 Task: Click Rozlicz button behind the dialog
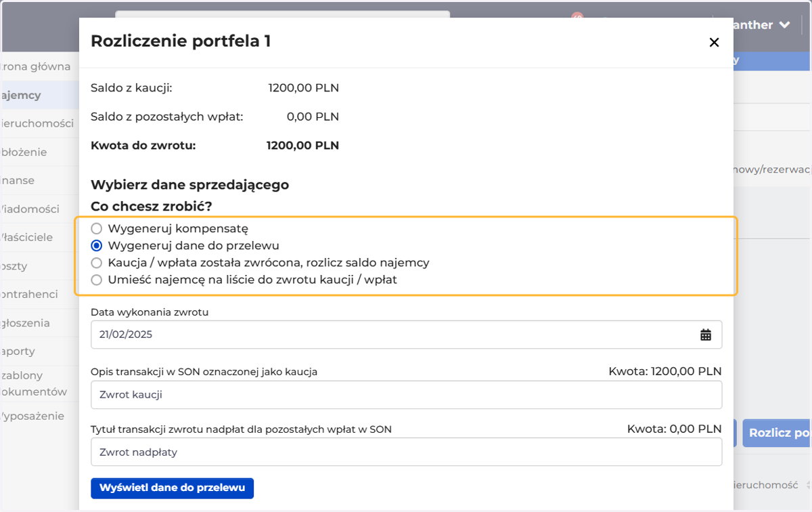[777, 433]
